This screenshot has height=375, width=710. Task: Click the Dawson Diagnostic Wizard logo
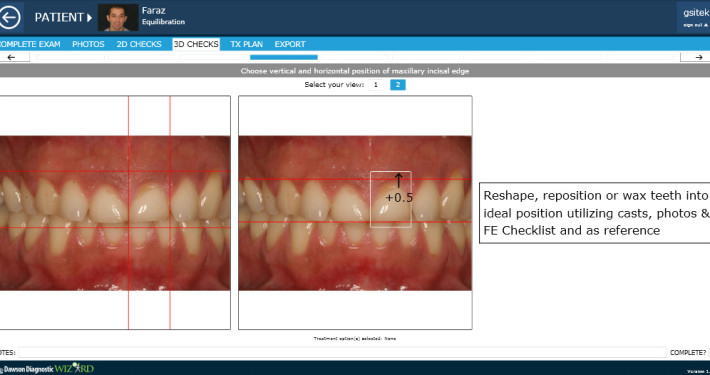point(47,368)
